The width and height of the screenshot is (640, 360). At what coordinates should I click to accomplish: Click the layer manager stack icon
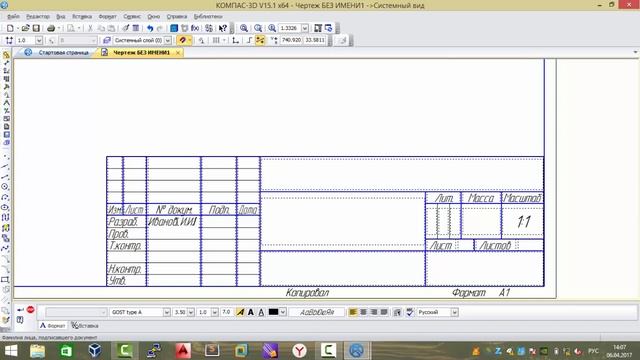(x=107, y=40)
